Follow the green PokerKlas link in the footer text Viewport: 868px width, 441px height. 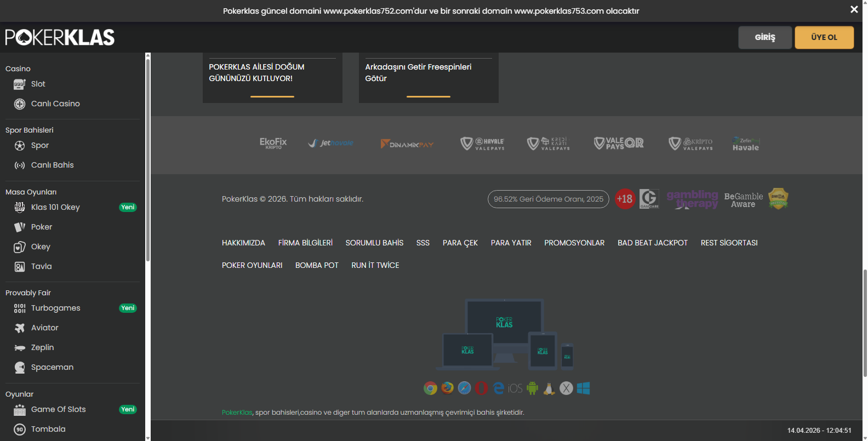tap(237, 413)
